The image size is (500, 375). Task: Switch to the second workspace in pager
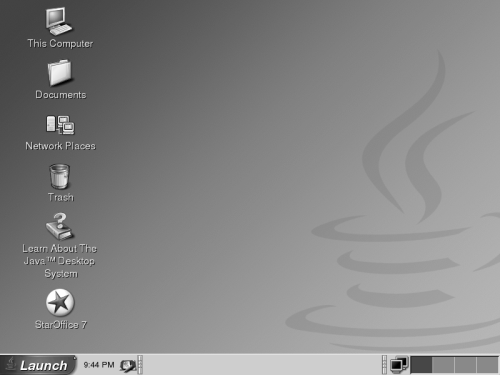coord(443,365)
